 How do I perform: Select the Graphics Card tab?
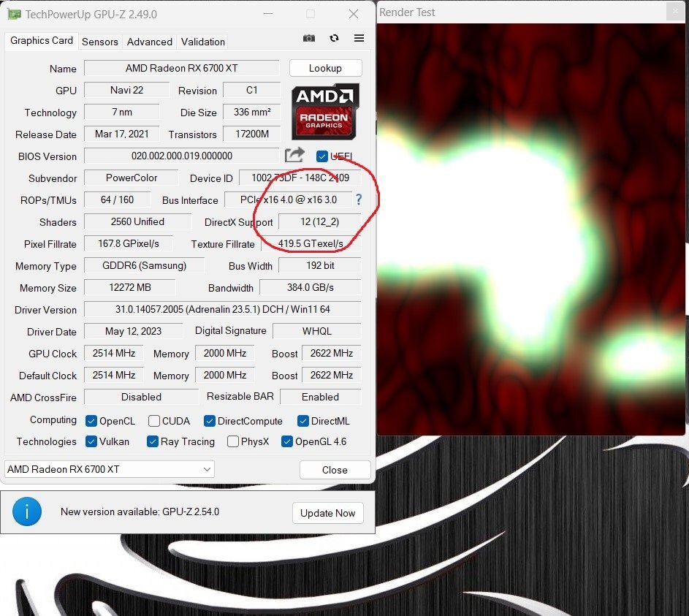tap(42, 41)
